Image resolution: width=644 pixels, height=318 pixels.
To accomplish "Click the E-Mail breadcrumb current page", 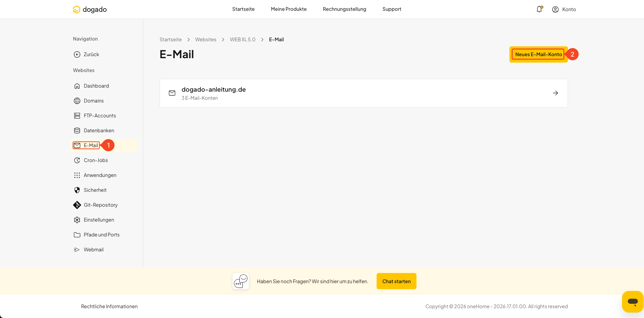I will [x=277, y=40].
